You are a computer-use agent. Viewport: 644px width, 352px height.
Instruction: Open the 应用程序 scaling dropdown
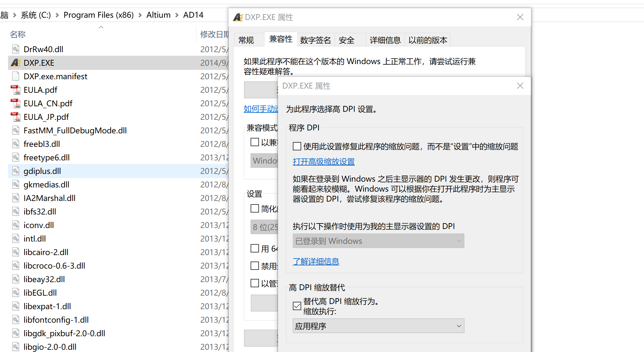[378, 326]
